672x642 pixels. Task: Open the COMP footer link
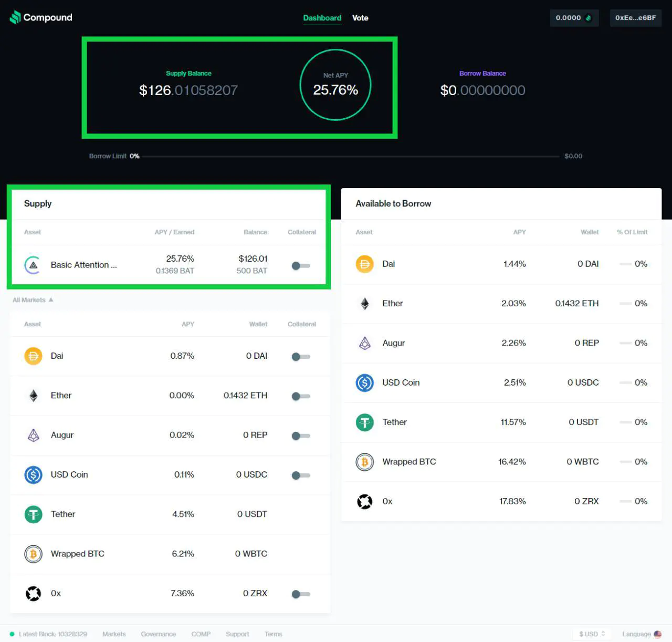[x=201, y=634]
